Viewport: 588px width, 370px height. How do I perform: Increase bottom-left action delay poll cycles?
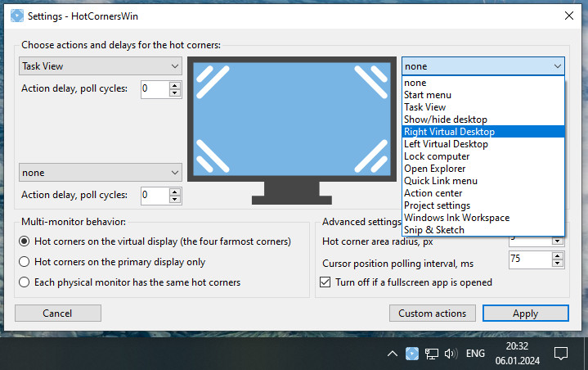point(175,192)
